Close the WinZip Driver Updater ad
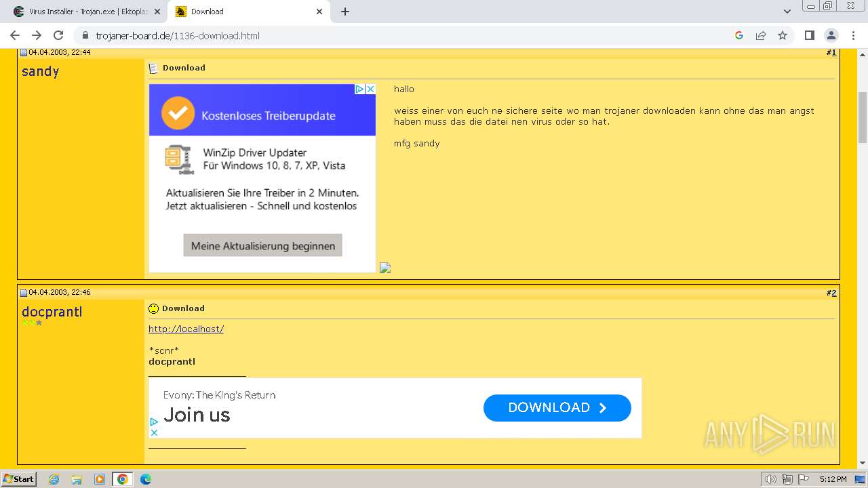868x488 pixels. pos(370,89)
